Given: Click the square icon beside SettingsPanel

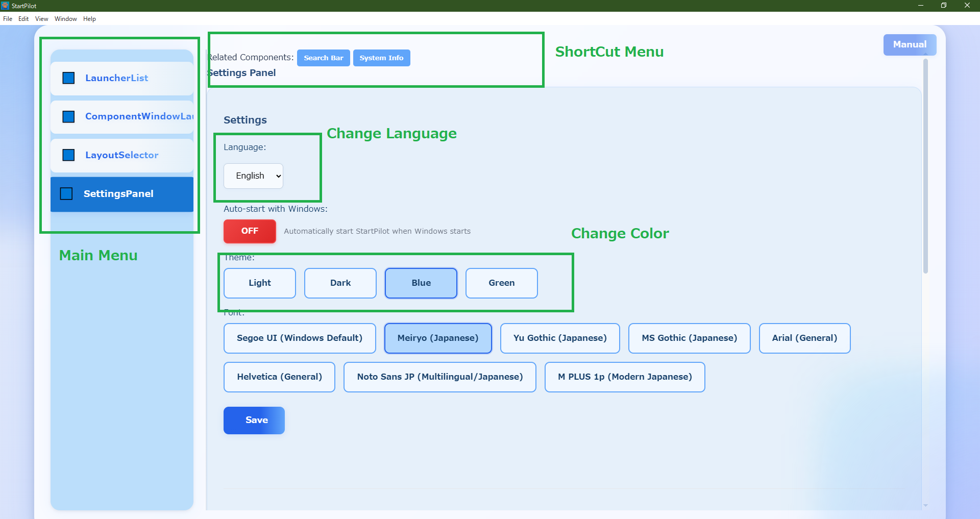Looking at the screenshot, I should (x=66, y=194).
